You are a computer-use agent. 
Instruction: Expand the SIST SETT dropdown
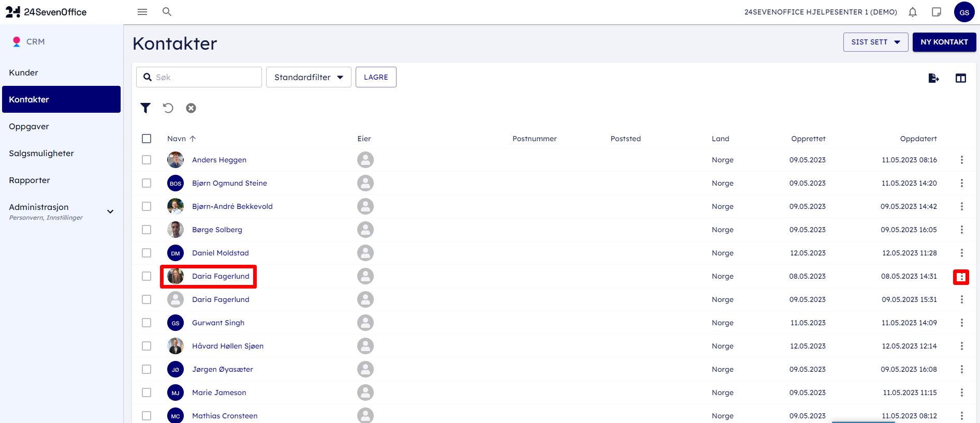pos(875,42)
